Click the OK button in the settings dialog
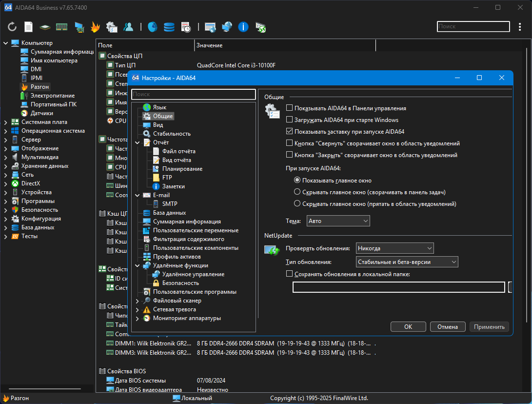The height and width of the screenshot is (404, 532). pyautogui.click(x=408, y=326)
